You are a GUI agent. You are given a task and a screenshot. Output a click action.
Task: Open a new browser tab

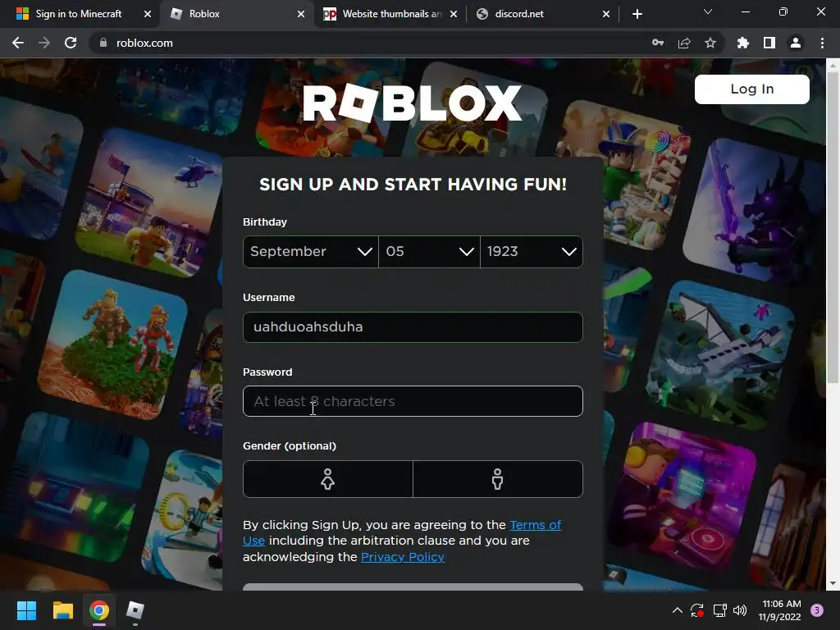coord(637,14)
